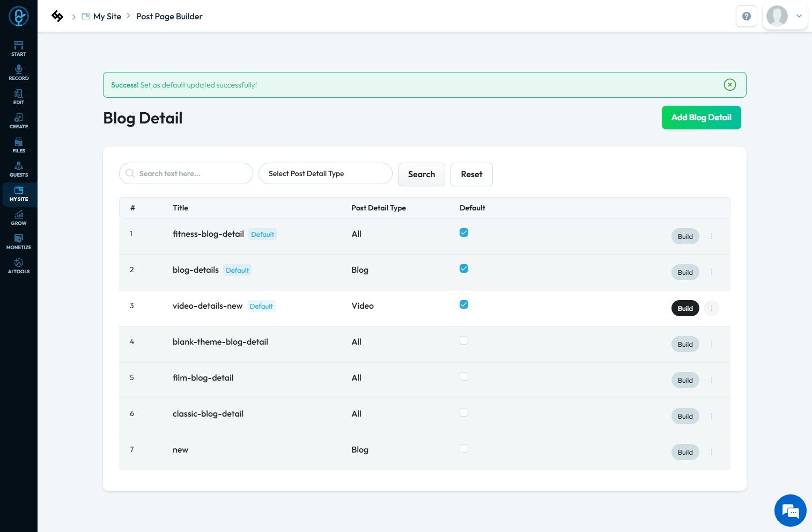Click the Add Blog Detail button
The height and width of the screenshot is (532, 812).
point(701,118)
